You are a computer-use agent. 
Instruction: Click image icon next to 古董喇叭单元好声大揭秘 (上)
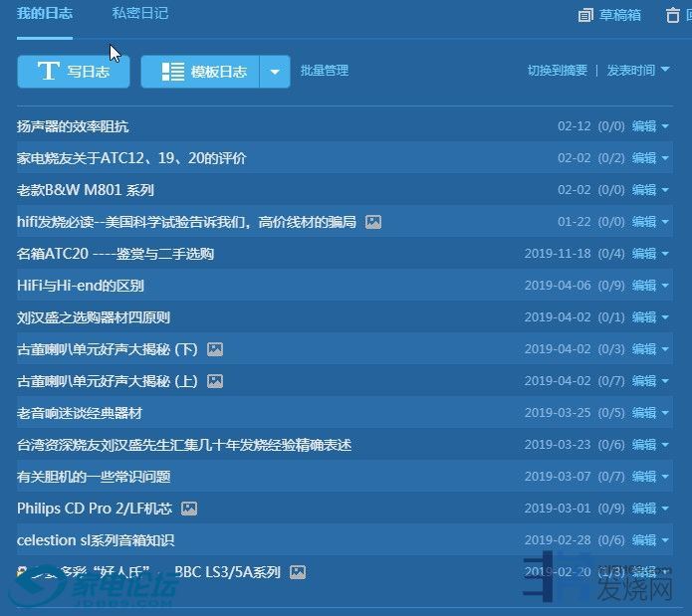click(x=214, y=381)
